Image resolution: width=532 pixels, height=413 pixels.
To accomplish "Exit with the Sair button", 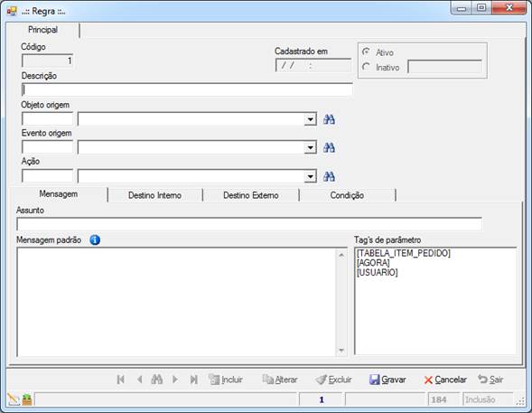I will pyautogui.click(x=490, y=380).
